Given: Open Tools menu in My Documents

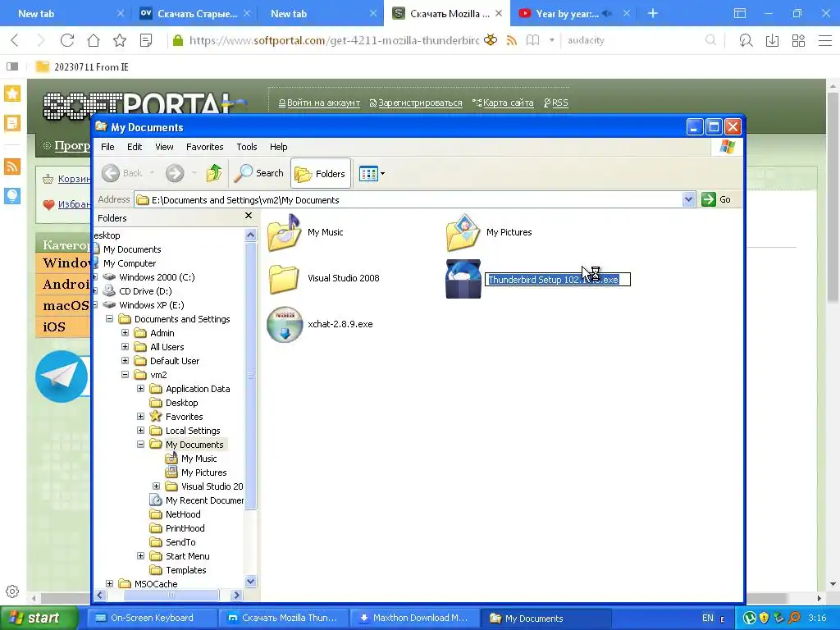Looking at the screenshot, I should 246,147.
